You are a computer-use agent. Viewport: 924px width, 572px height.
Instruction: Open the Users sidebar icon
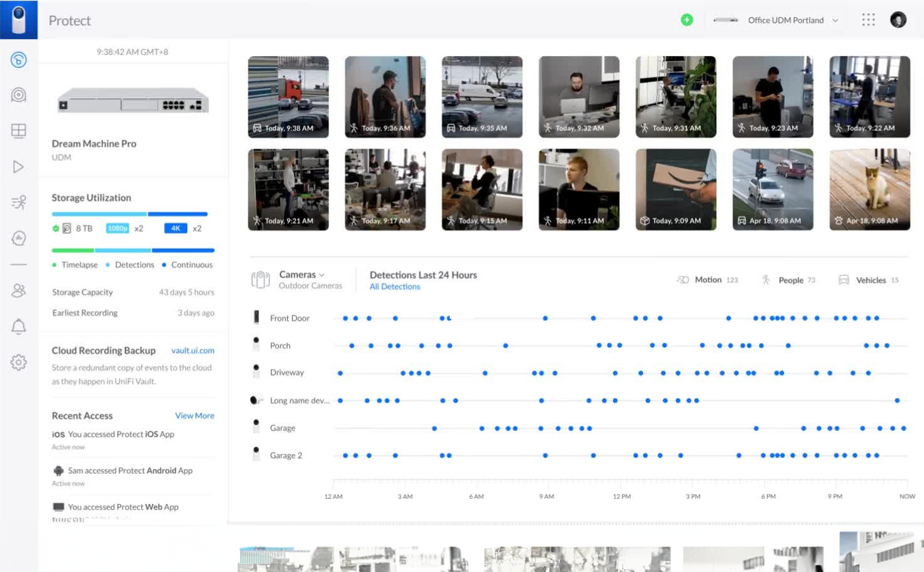point(19,290)
